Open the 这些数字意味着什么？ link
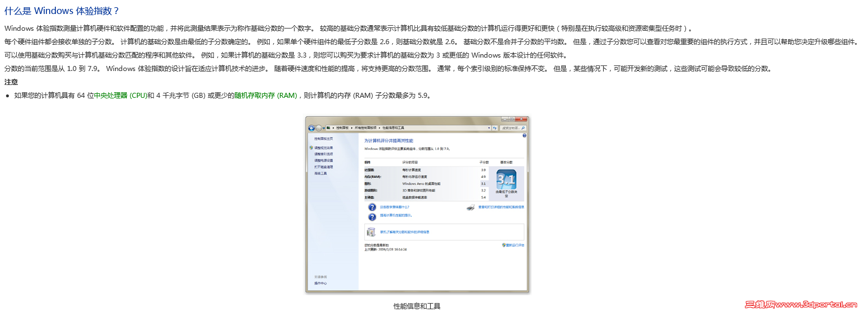This screenshot has height=312, width=868. point(394,207)
